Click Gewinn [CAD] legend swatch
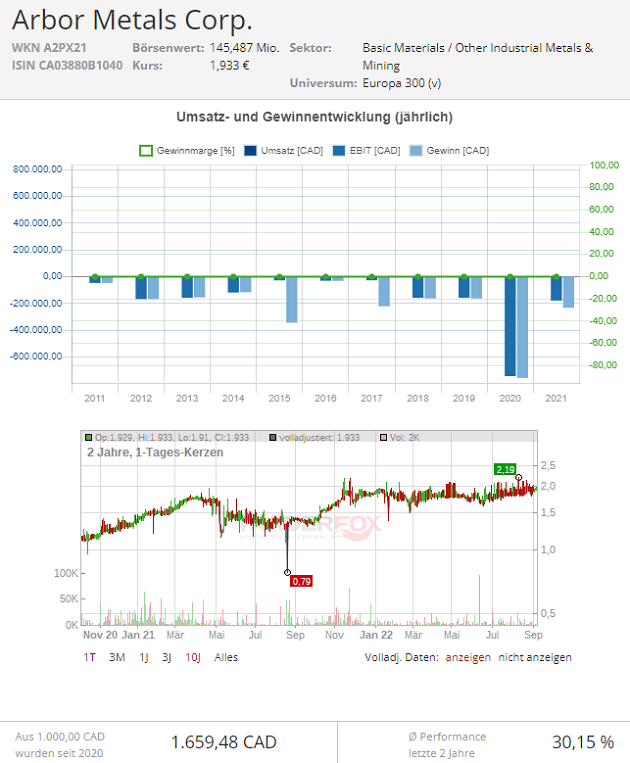Image resolution: width=630 pixels, height=763 pixels. click(x=416, y=151)
